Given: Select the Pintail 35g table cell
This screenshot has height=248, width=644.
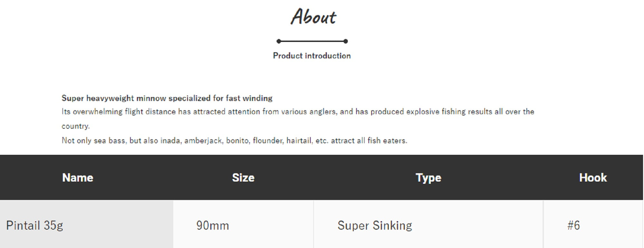Looking at the screenshot, I should 35,225.
